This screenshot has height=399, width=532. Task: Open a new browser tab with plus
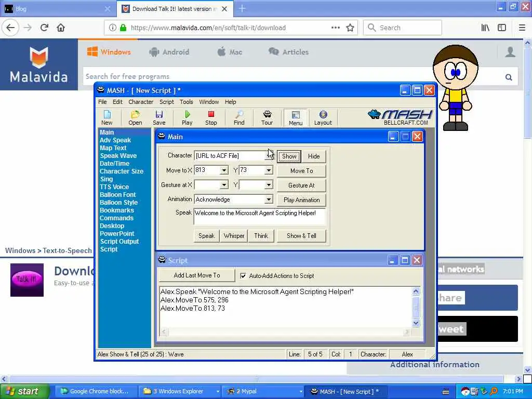[x=242, y=8]
